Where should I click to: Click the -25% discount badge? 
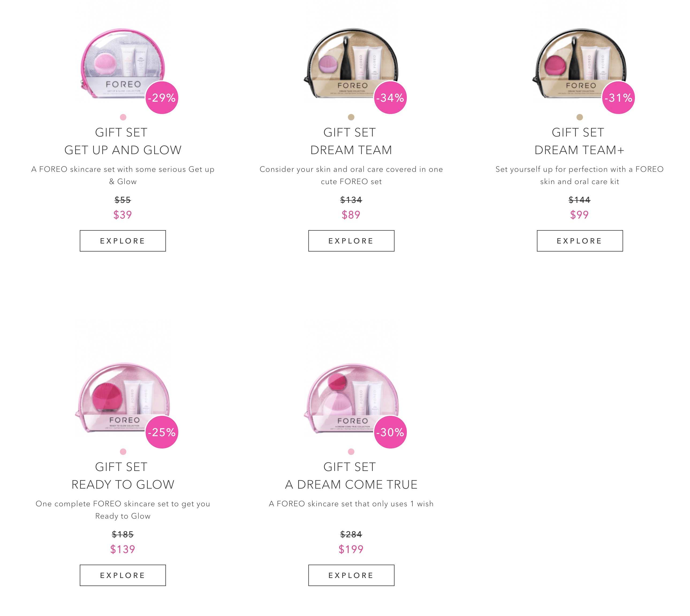[x=162, y=432]
